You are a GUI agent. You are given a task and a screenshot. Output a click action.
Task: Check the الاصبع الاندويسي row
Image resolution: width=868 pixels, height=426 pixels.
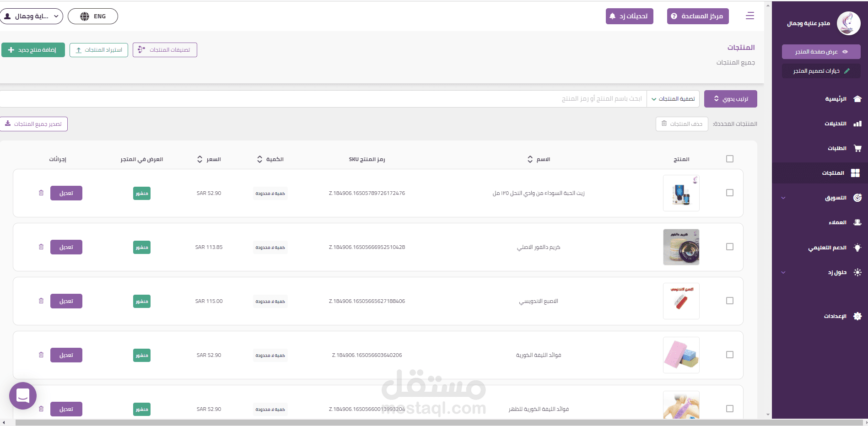click(x=730, y=301)
